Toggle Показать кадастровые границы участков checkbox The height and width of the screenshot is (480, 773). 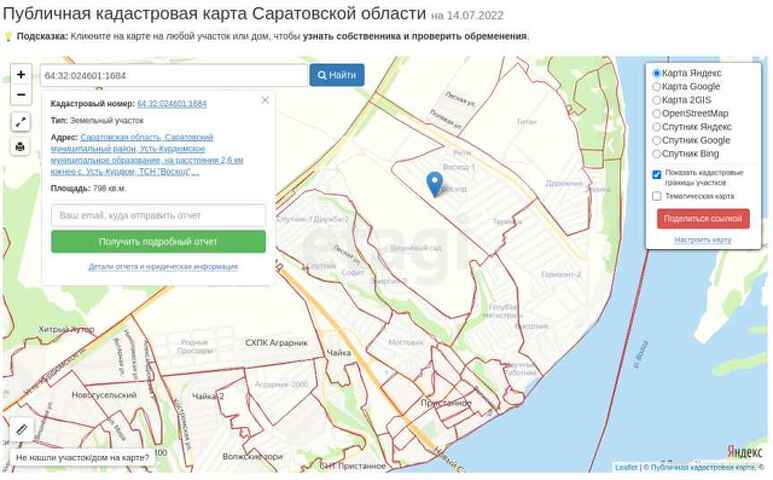pos(657,174)
